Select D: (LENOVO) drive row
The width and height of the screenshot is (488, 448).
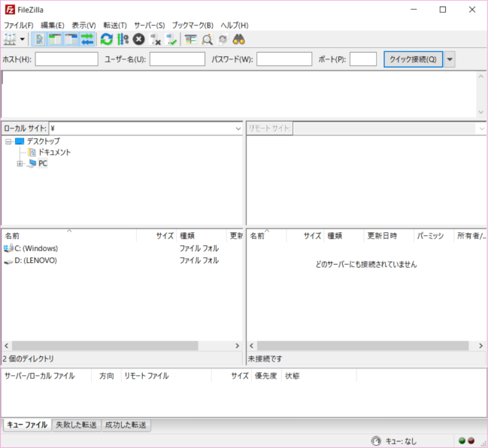[x=121, y=260]
